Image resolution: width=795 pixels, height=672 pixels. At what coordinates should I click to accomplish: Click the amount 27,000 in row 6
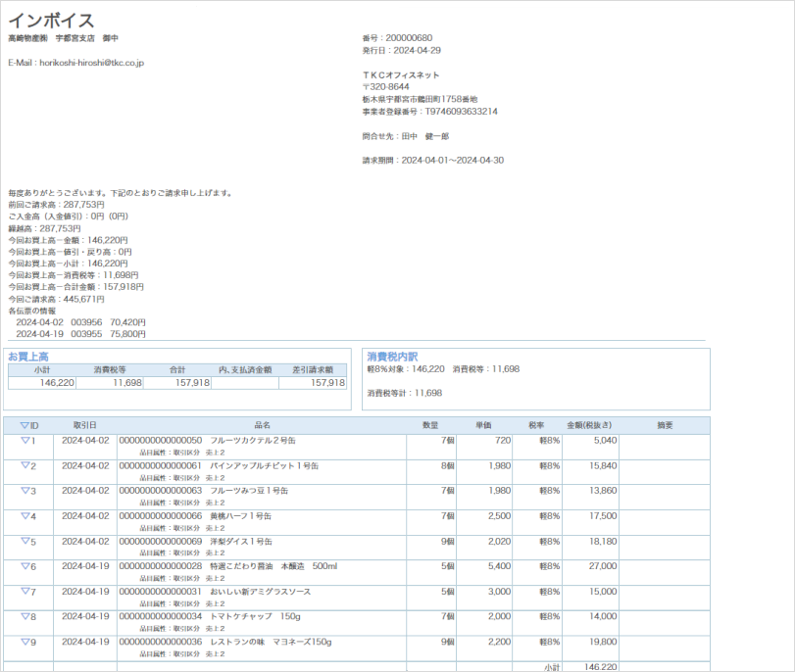pos(603,566)
